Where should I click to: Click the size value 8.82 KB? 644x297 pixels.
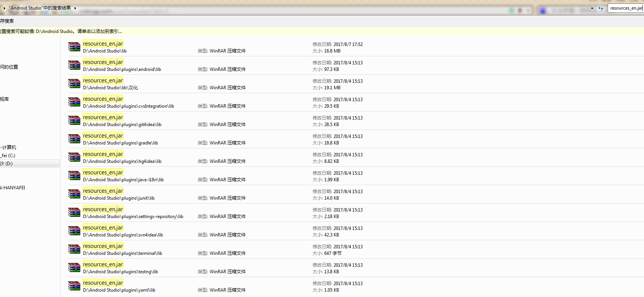tap(331, 161)
